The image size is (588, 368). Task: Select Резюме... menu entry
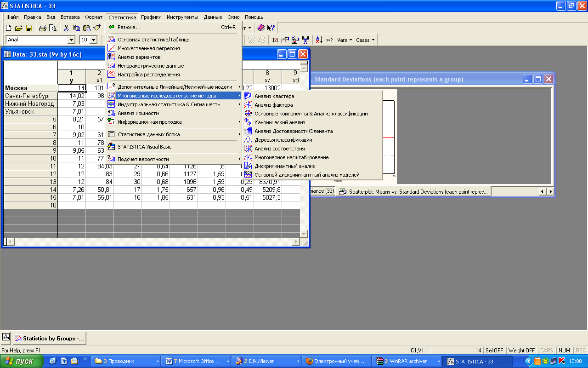[174, 27]
